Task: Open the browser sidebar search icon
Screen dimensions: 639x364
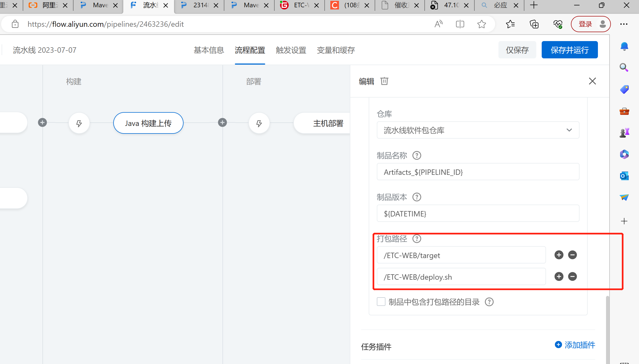Action: point(624,67)
